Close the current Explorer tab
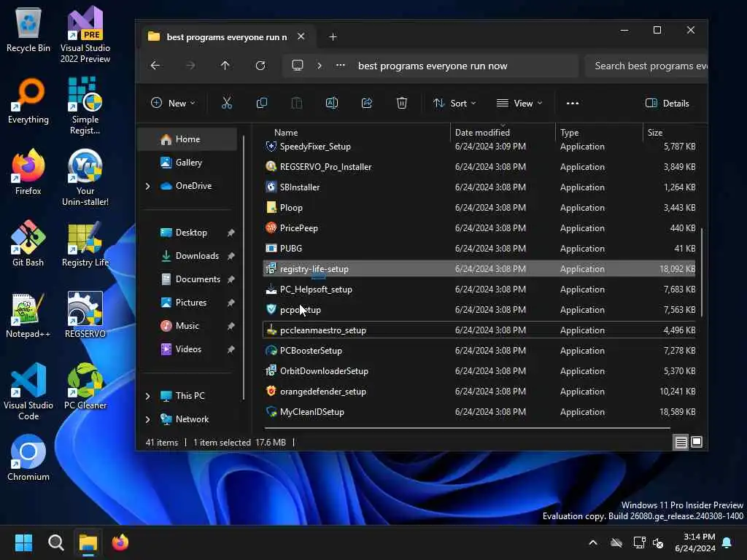 301,36
